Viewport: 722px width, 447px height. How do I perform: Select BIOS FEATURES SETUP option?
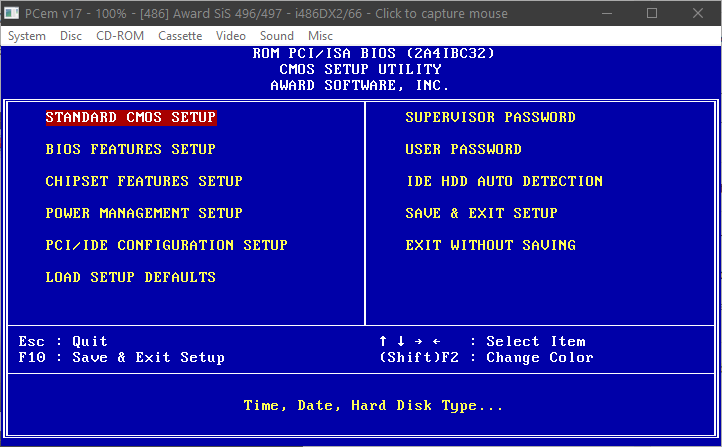coord(131,149)
